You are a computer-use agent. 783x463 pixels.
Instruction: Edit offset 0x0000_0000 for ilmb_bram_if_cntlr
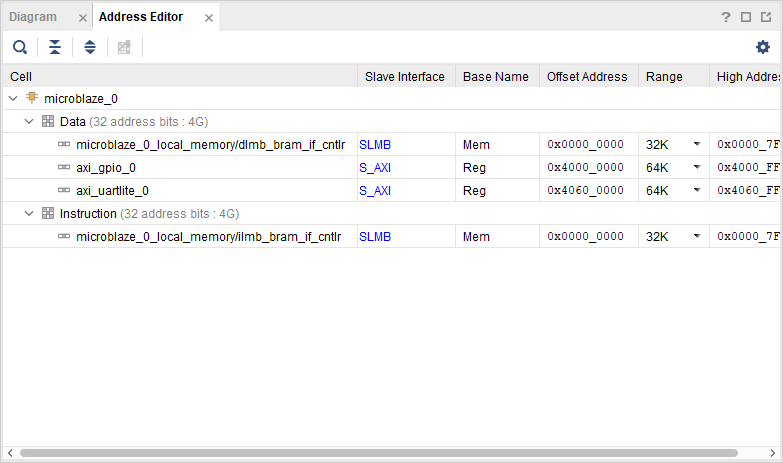click(585, 236)
